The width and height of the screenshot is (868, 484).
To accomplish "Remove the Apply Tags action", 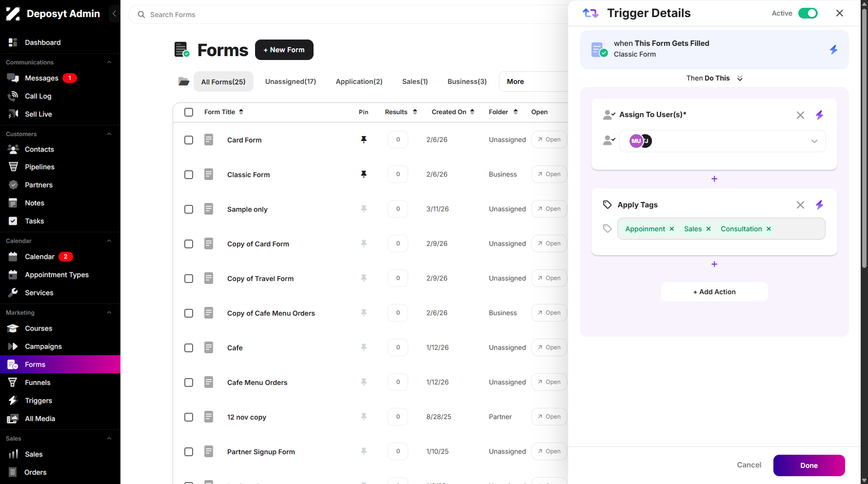I will [800, 205].
